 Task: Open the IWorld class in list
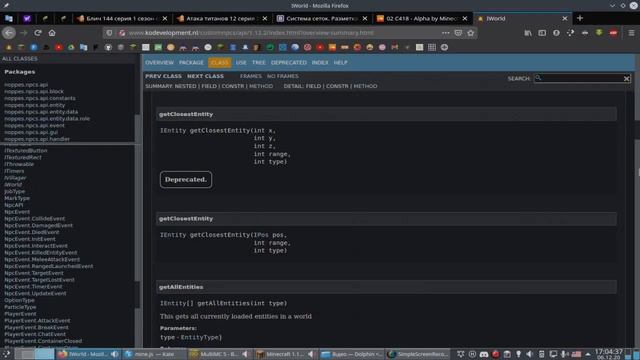click(13, 184)
